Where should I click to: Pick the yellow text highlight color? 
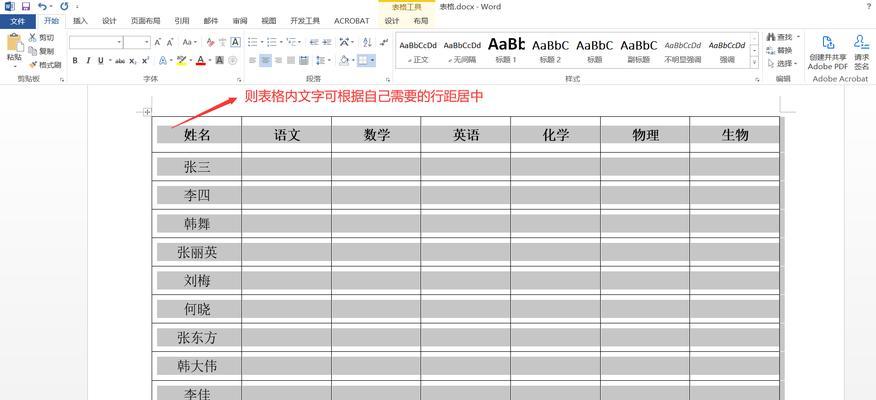(181, 60)
